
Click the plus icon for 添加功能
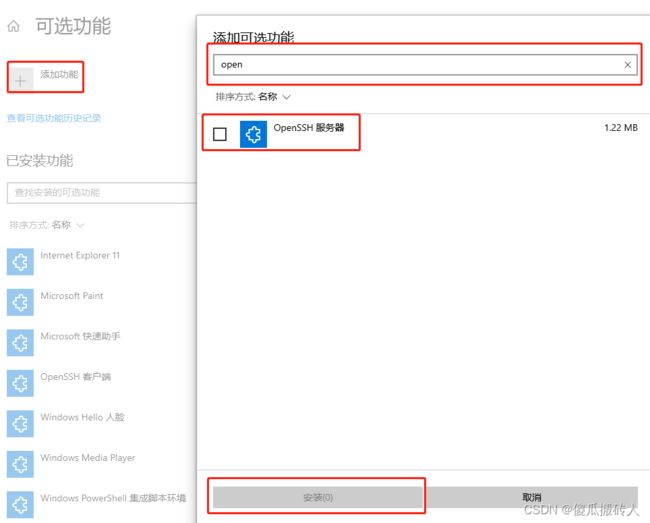pyautogui.click(x=20, y=80)
